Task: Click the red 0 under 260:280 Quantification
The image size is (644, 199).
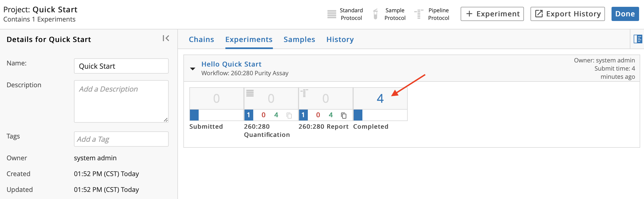Action: 263,115
